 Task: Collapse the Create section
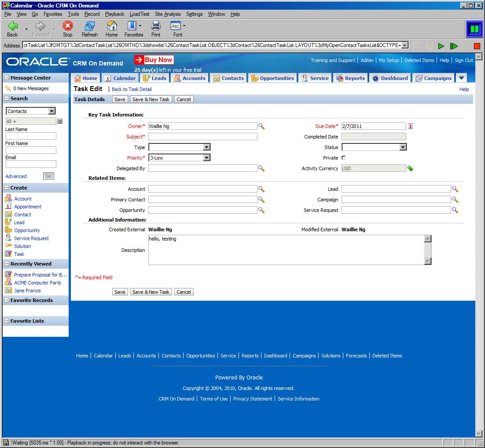tap(7, 188)
